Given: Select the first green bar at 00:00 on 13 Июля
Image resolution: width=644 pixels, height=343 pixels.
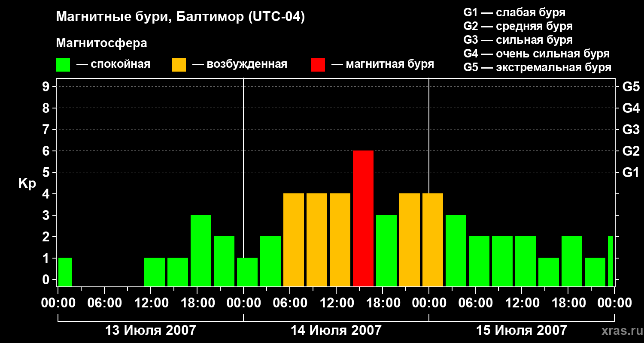Looking at the screenshot, I should 65,272.
